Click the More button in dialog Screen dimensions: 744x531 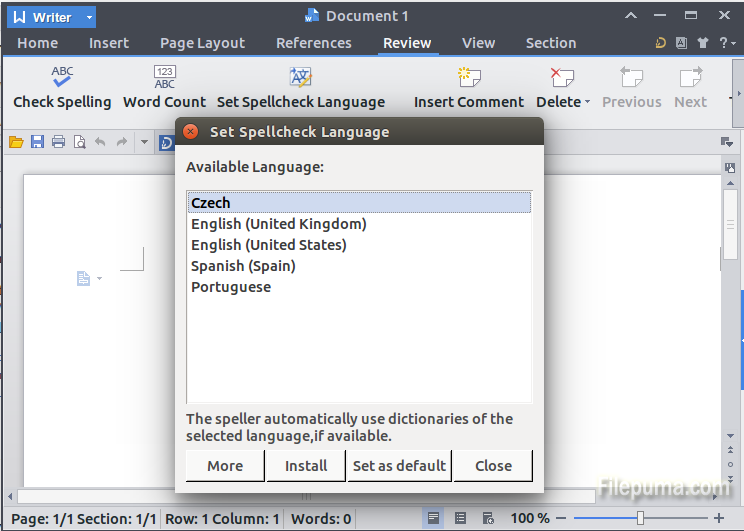[225, 466]
